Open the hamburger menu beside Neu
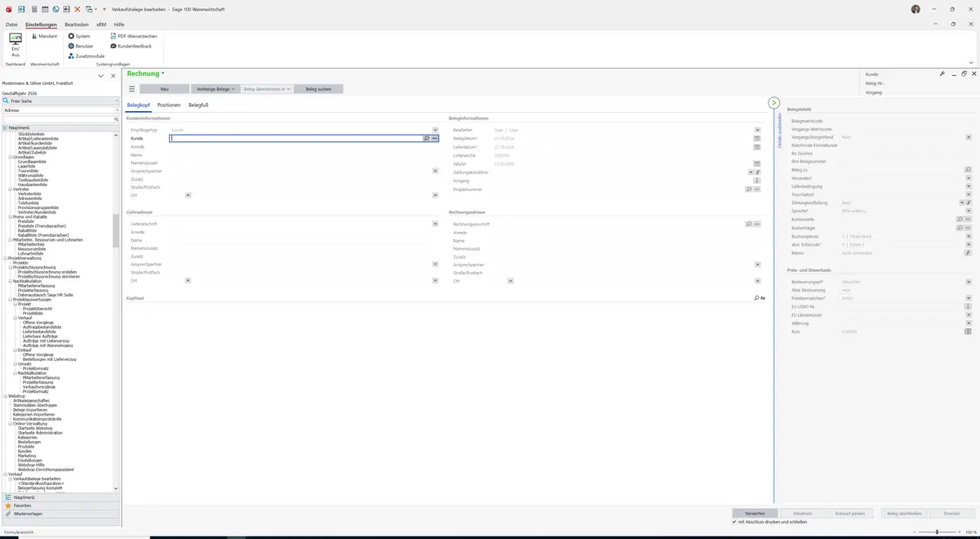Screen dimensions: 980x539 [x=131, y=89]
